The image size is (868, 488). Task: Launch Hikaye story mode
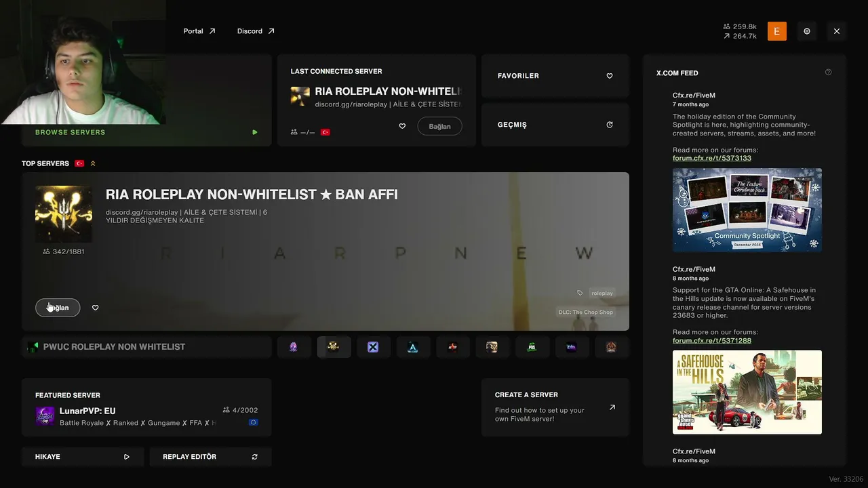click(x=83, y=457)
